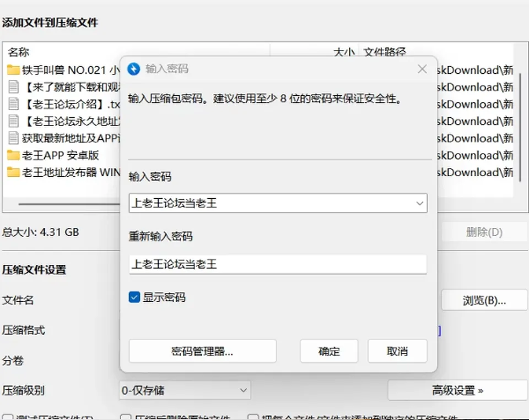Click the folder icon beside 铁手叫兽 NO.021
The width and height of the screenshot is (529, 420).
click(x=13, y=70)
